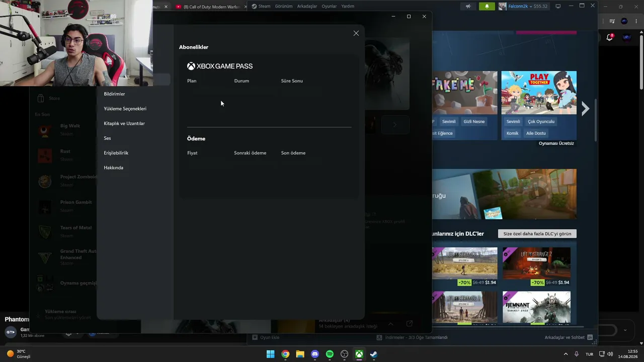The height and width of the screenshot is (362, 644).
Task: Open Arkadaşlar ve Sohbet in Steam
Action: tap(569, 337)
